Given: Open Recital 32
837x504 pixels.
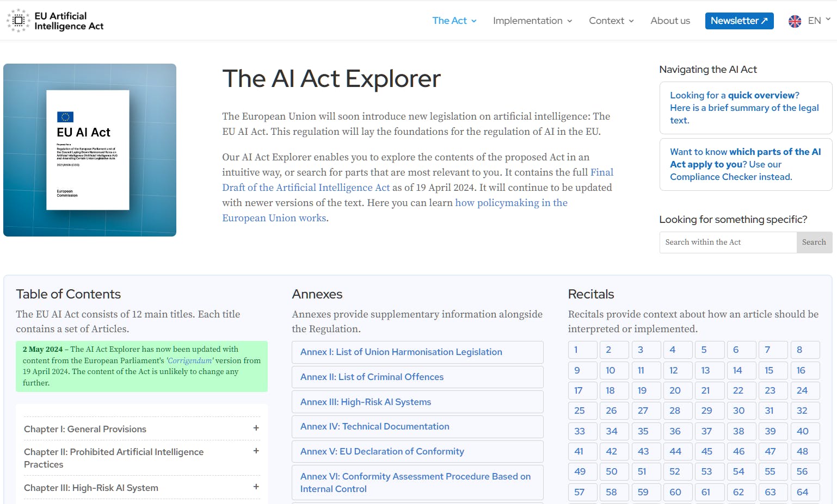Looking at the screenshot, I should (805, 410).
